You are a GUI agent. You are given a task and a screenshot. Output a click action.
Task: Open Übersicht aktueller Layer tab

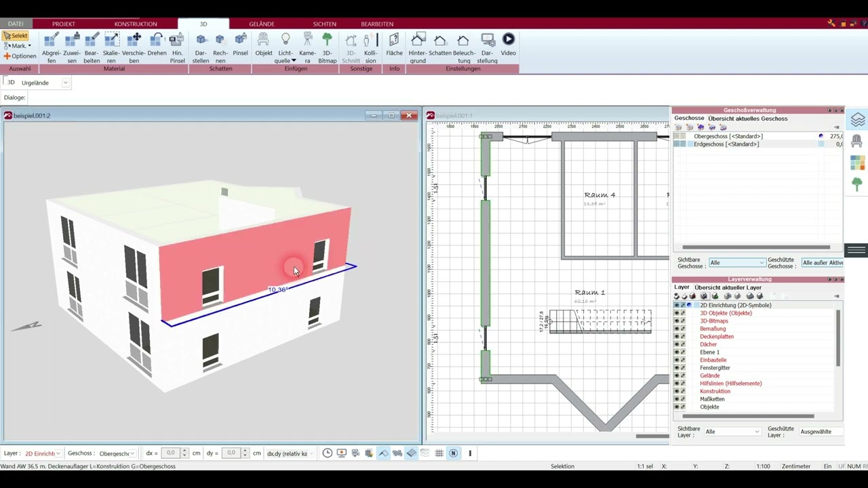(728, 287)
